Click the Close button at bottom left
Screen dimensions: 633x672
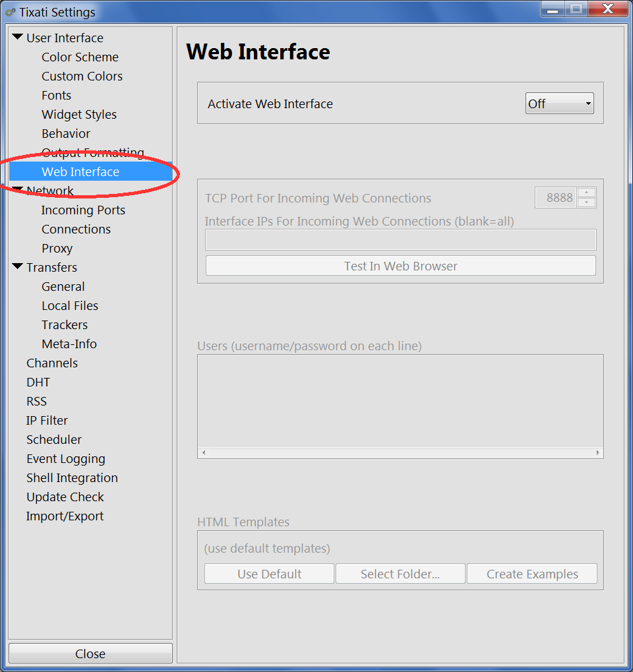(x=90, y=654)
